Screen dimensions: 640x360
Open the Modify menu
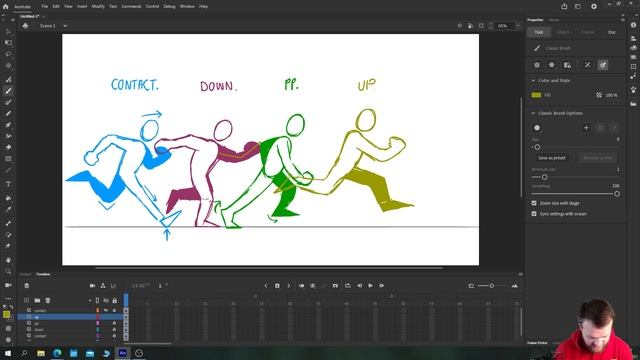98,7
